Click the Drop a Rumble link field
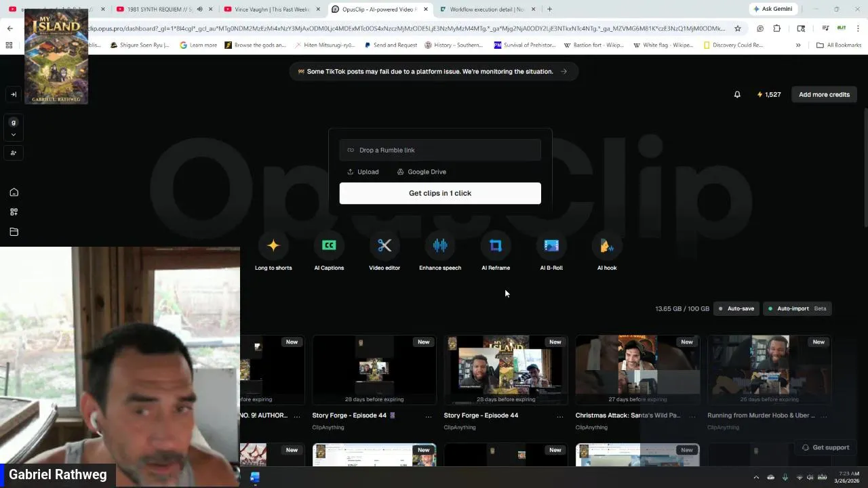Screen dimensions: 868x488 tap(440, 150)
